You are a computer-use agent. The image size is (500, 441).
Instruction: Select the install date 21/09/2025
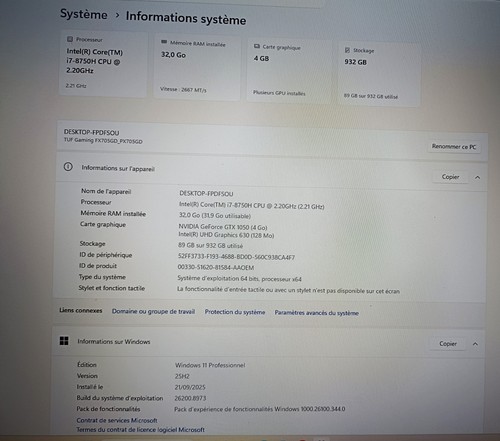(190, 387)
